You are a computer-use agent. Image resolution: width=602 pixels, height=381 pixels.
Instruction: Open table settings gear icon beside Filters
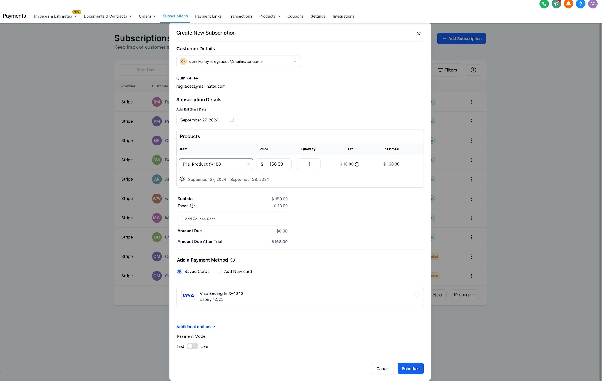tap(473, 70)
